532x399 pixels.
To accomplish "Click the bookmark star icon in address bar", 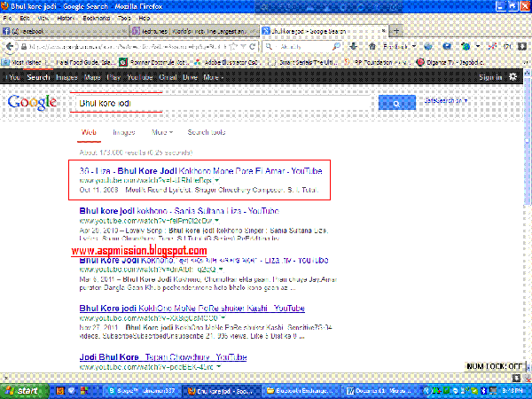I will click(234, 46).
